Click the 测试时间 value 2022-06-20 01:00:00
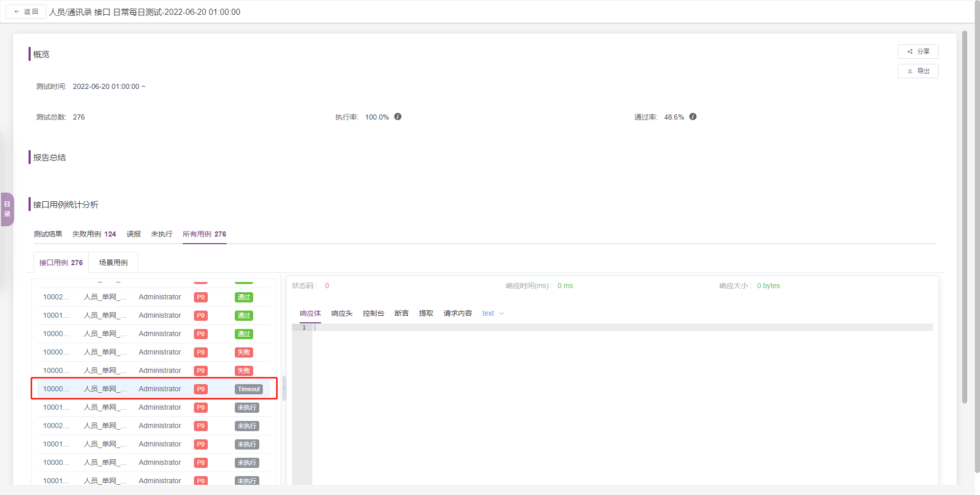The image size is (980, 495). click(109, 87)
